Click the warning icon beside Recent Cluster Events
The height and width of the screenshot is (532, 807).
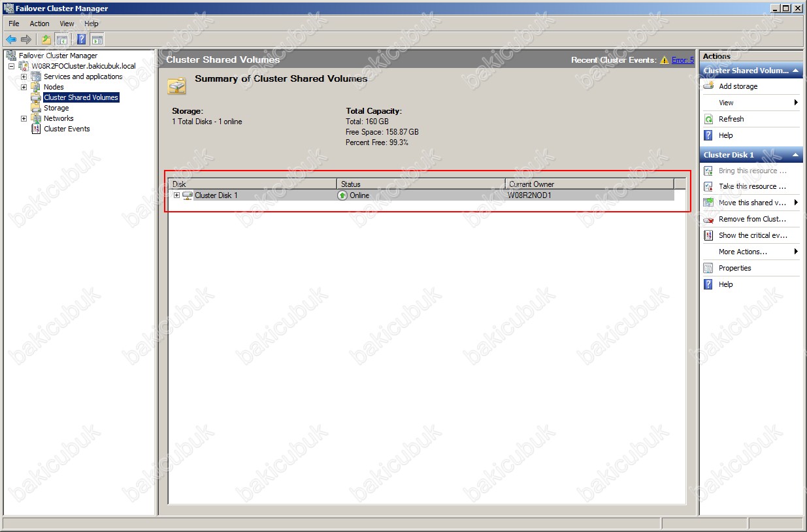[x=665, y=60]
